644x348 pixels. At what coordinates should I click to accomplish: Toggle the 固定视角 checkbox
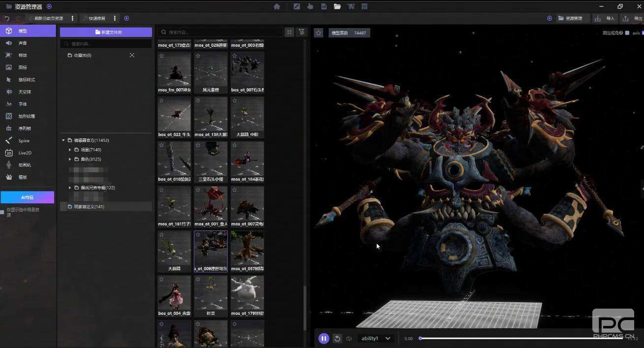coord(627,33)
